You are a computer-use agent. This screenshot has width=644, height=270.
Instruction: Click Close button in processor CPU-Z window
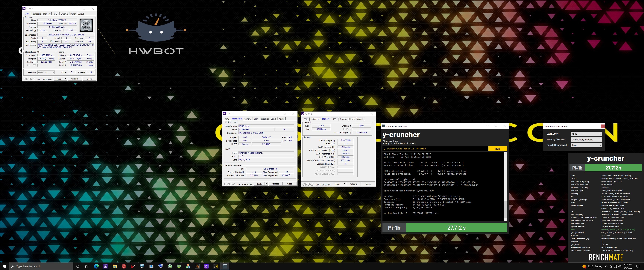pos(89,79)
